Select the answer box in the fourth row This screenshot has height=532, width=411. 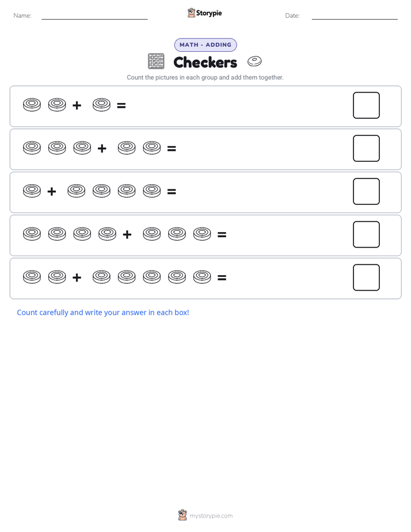[366, 234]
